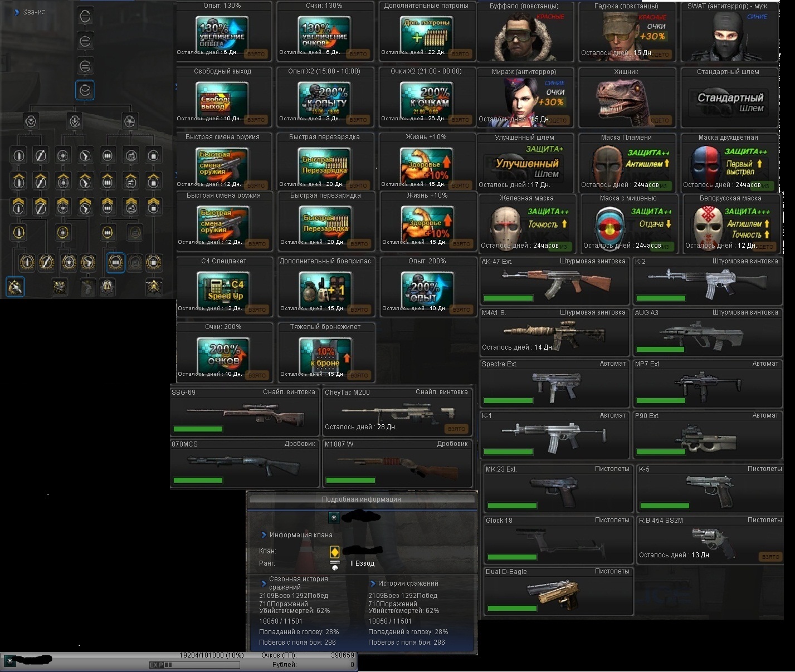This screenshot has height=672, width=795.
Task: Click the 19204/181000 (10%) experience text
Action: pyautogui.click(x=212, y=655)
